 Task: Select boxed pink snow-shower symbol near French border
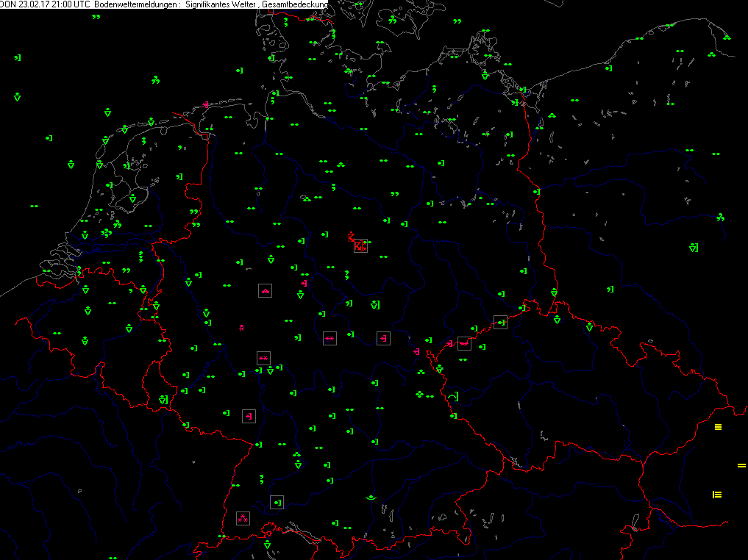click(249, 416)
